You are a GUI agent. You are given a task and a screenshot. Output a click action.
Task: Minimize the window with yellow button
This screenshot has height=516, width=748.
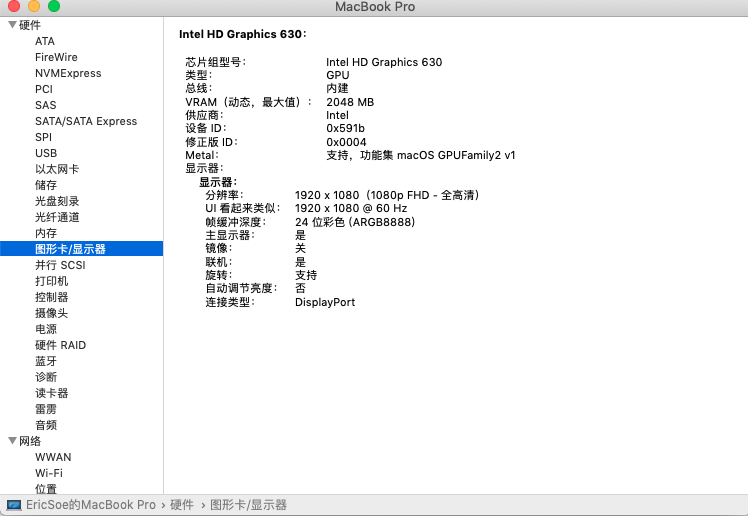pos(34,6)
